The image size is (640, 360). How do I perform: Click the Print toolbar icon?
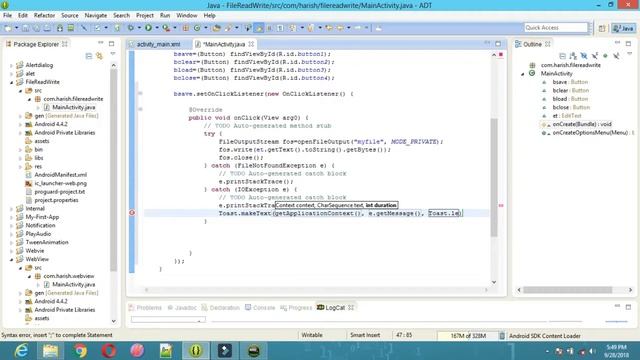coord(47,28)
